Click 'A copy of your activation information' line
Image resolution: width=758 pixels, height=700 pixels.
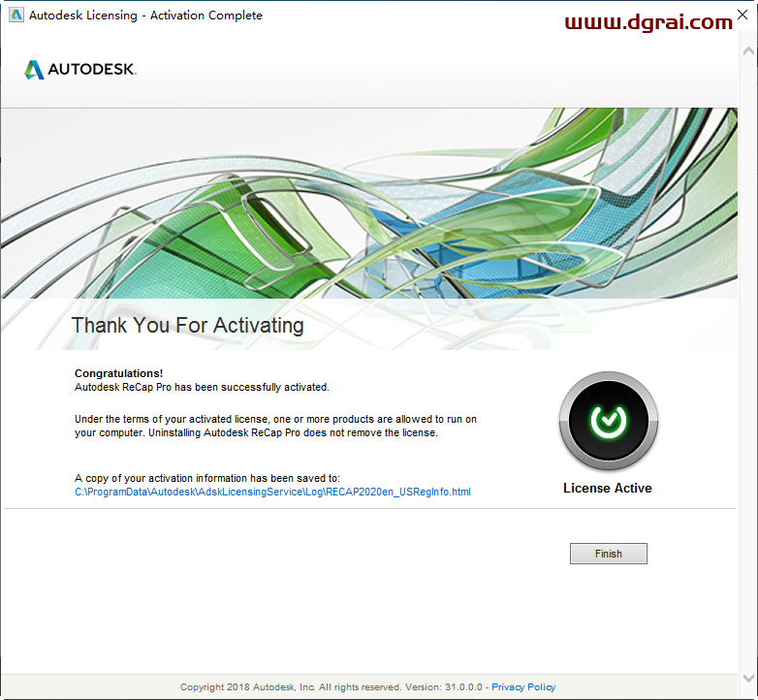(207, 478)
